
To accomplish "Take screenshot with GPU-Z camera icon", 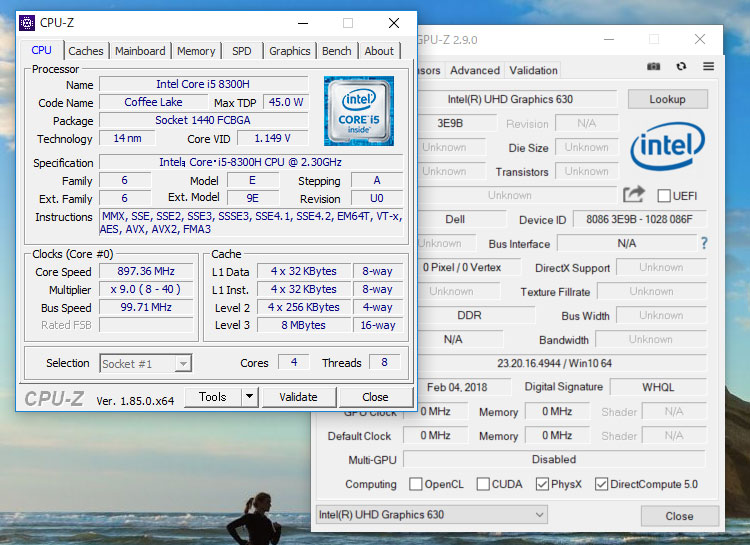I will pyautogui.click(x=653, y=67).
